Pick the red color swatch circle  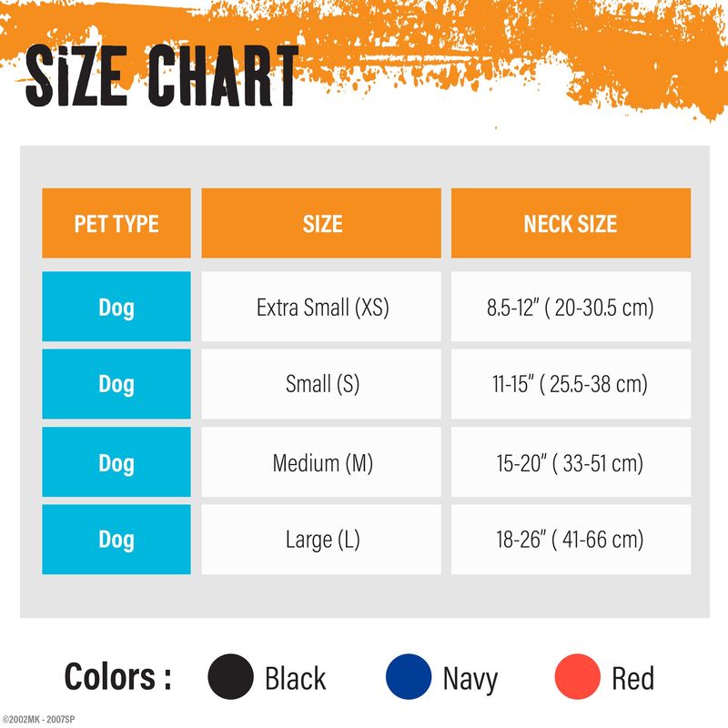577,678
